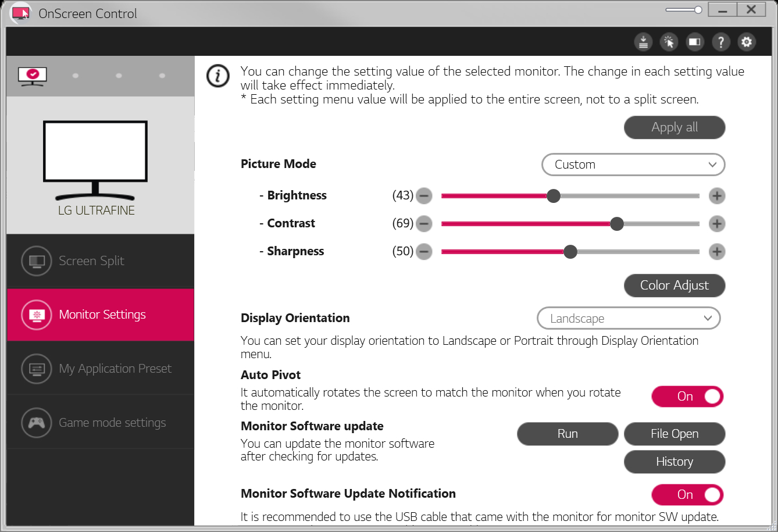Open My Application Preset menu
778x532 pixels.
click(x=100, y=369)
